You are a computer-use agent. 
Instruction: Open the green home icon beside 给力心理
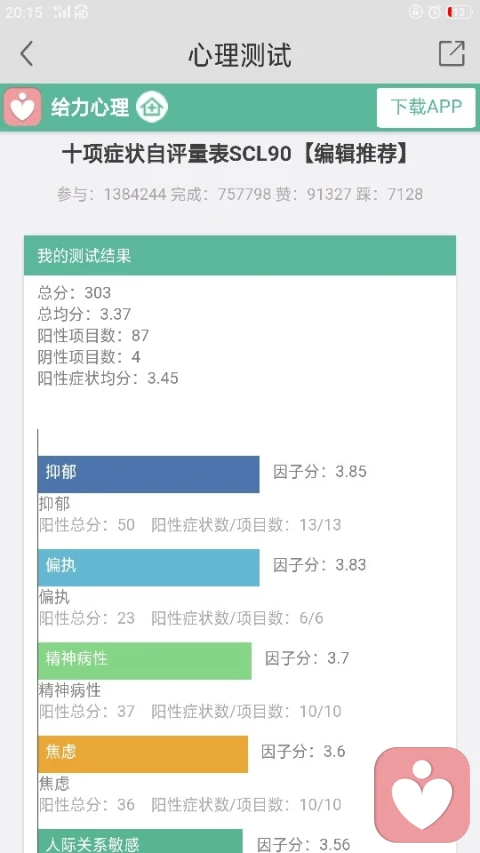pyautogui.click(x=152, y=107)
